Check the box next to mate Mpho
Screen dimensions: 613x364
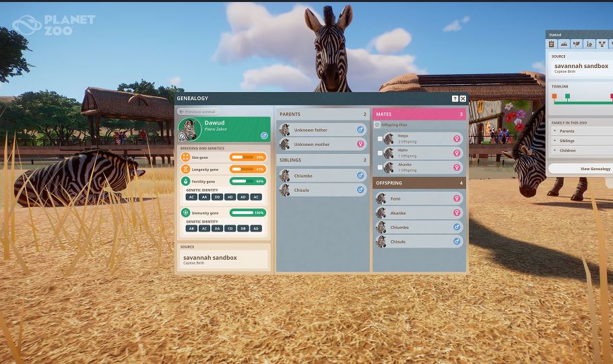380,153
